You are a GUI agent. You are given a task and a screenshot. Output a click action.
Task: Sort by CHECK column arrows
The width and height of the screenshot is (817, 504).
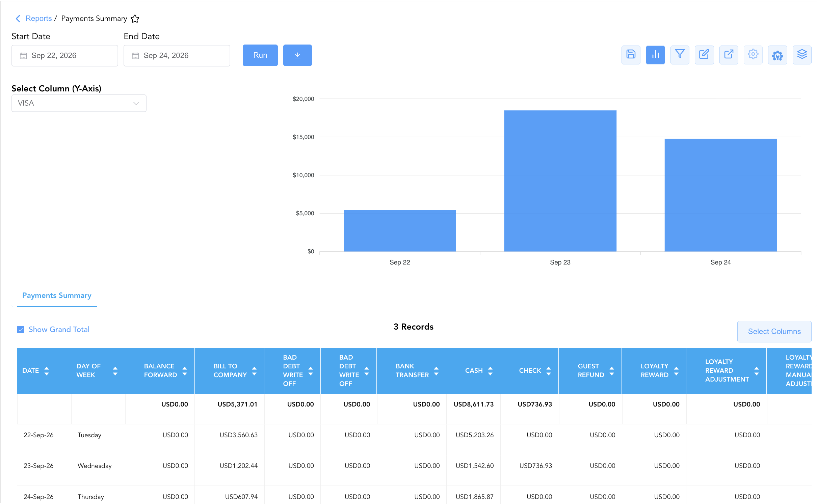pos(549,371)
